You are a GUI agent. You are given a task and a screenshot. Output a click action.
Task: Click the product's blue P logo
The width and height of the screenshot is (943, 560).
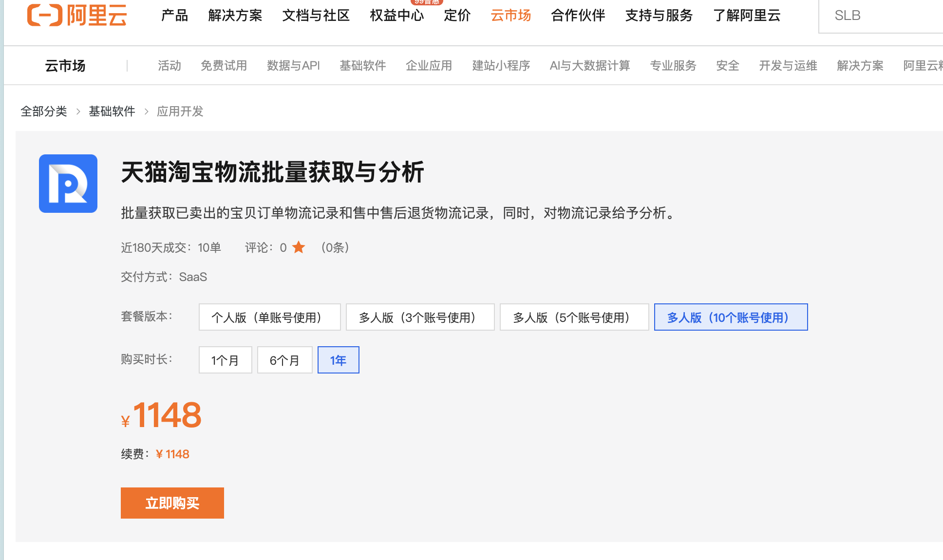[x=68, y=184]
